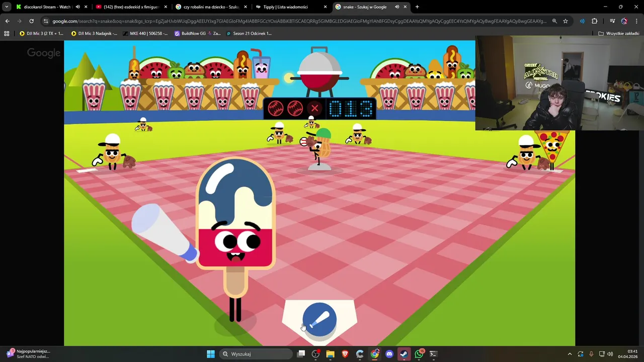Open the tab search dropdown arrow
The height and width of the screenshot is (362, 644).
click(x=7, y=7)
